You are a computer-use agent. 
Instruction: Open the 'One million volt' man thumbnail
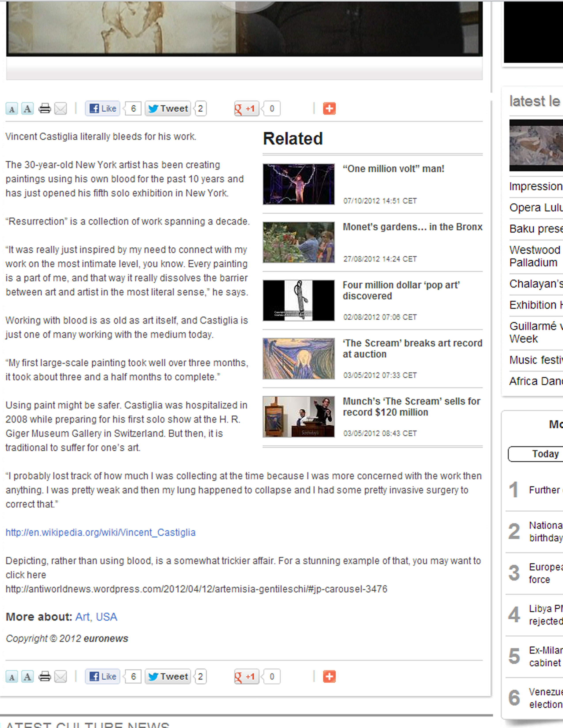[299, 184]
